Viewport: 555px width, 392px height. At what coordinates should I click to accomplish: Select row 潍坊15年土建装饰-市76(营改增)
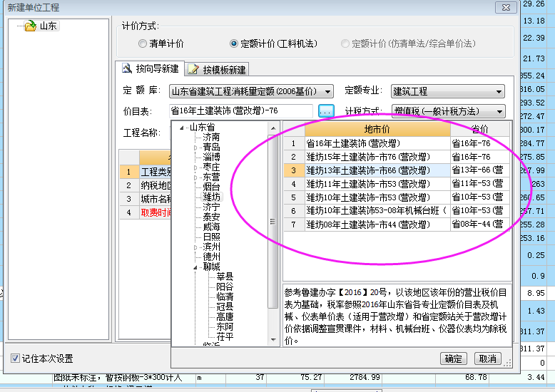(x=397, y=157)
